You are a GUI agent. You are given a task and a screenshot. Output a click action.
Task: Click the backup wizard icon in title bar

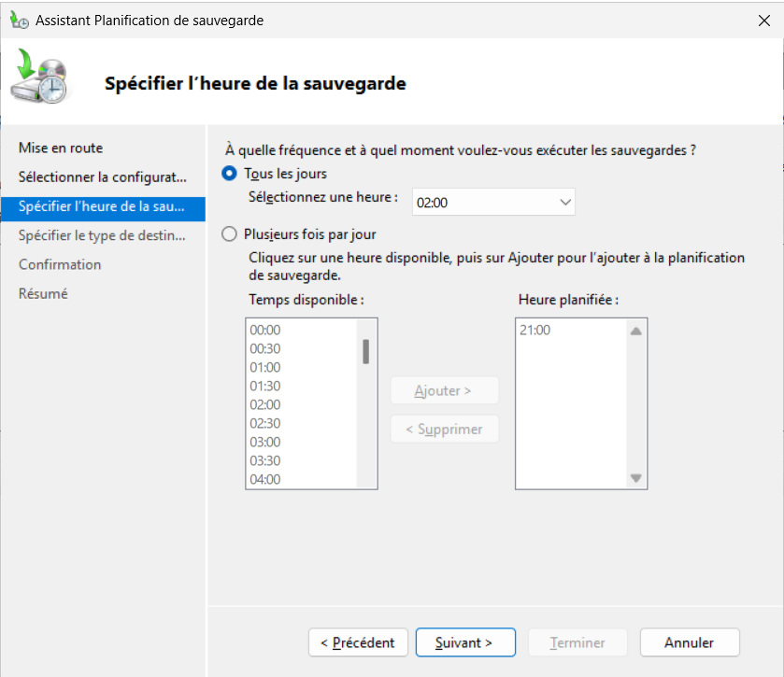(19, 20)
